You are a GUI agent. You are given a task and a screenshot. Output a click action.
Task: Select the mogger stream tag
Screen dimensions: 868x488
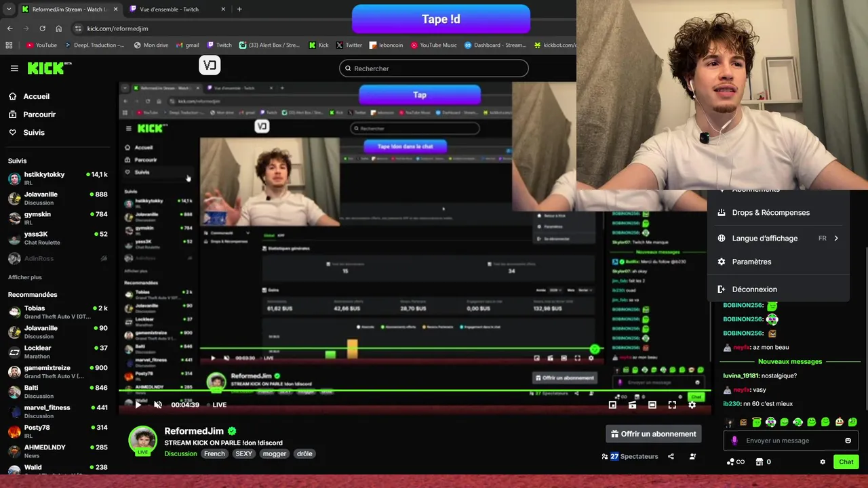pos(275,453)
